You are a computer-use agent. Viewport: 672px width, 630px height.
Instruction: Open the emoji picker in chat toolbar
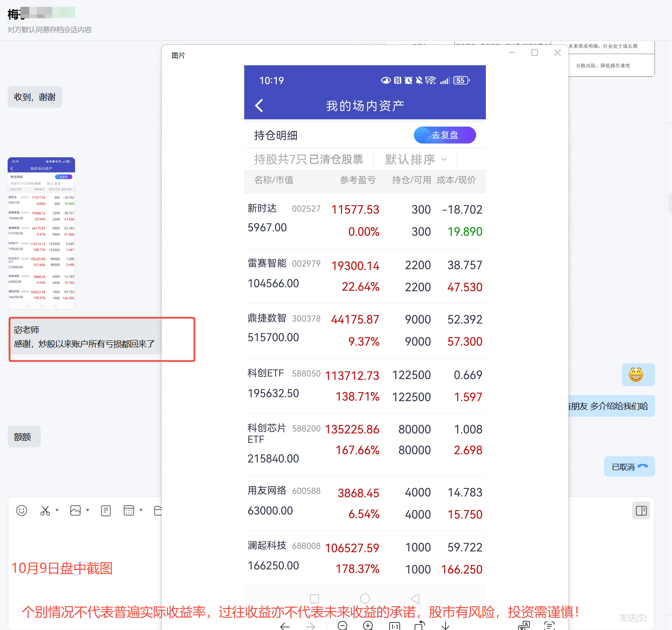22,510
